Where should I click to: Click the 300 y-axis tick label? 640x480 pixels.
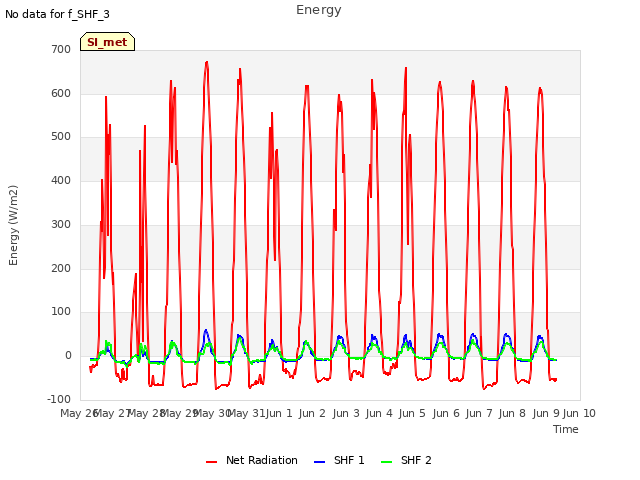[61, 224]
